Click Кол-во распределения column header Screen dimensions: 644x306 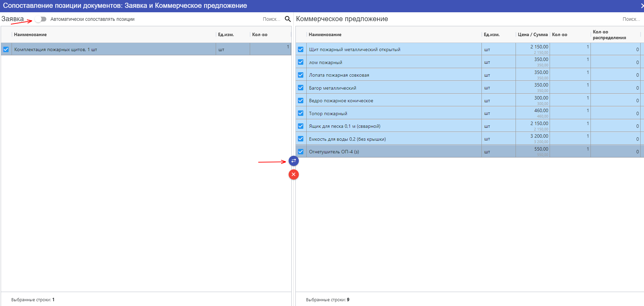coord(609,34)
